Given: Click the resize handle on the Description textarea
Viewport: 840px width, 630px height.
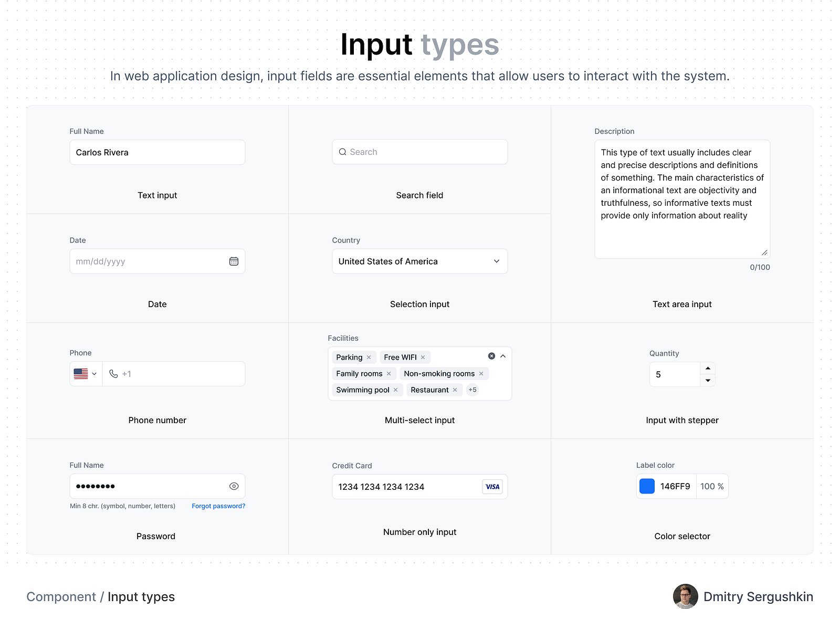Looking at the screenshot, I should pyautogui.click(x=765, y=253).
